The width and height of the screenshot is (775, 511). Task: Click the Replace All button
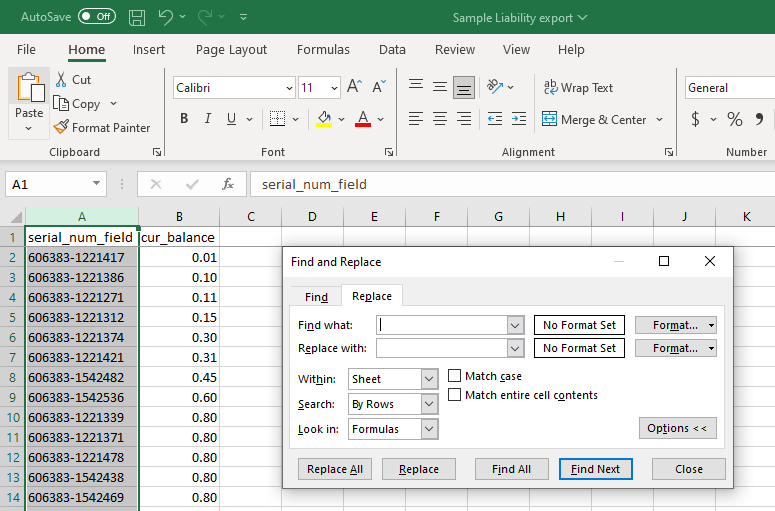click(x=335, y=469)
